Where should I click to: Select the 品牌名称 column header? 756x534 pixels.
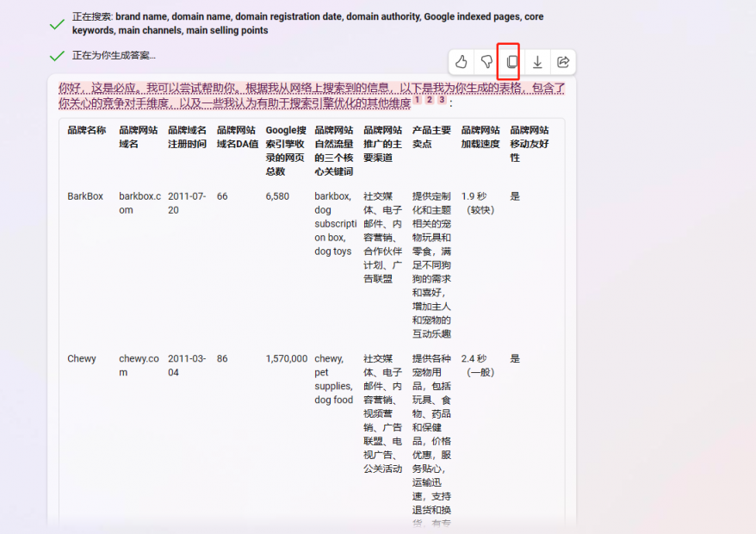pos(86,130)
